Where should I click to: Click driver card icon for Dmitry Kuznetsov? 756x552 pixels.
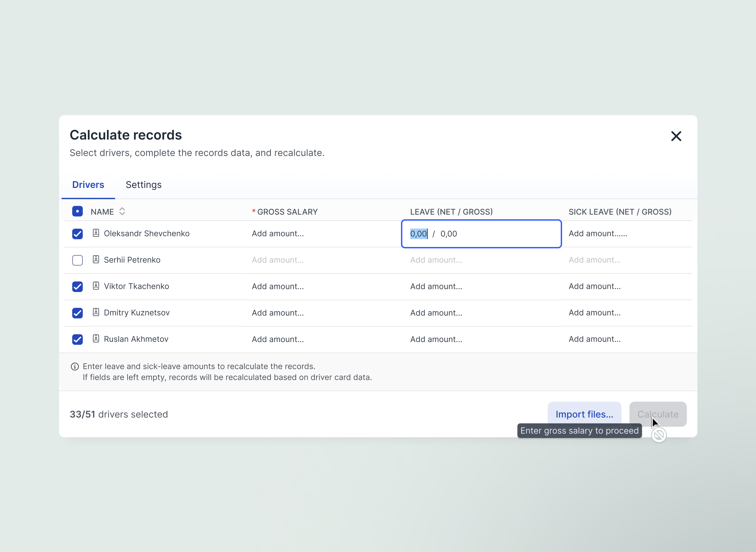[x=96, y=312]
